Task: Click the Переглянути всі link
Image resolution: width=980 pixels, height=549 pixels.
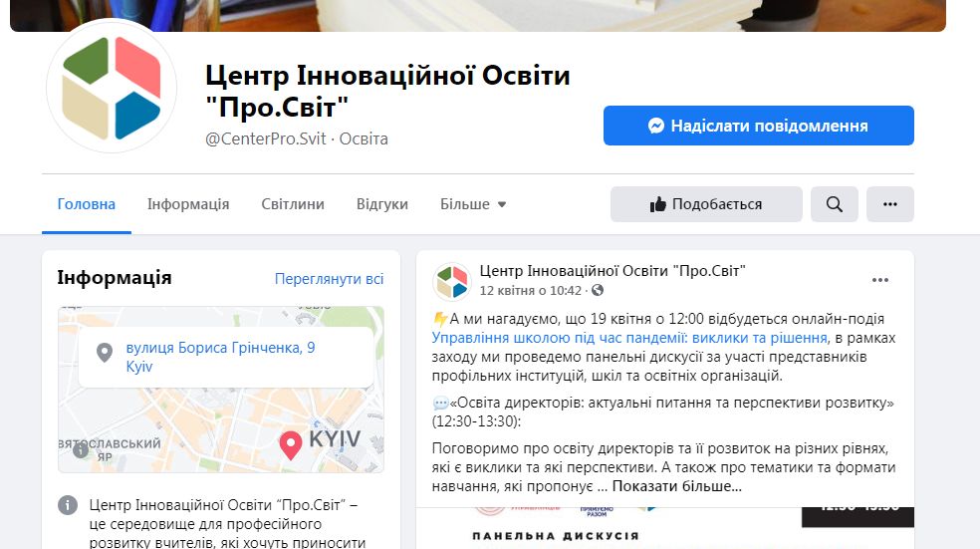Action: point(329,279)
